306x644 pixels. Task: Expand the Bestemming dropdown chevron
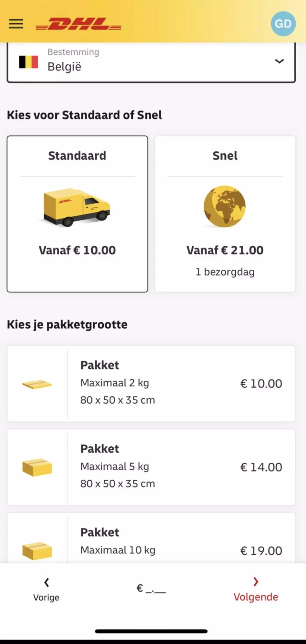coord(279,61)
